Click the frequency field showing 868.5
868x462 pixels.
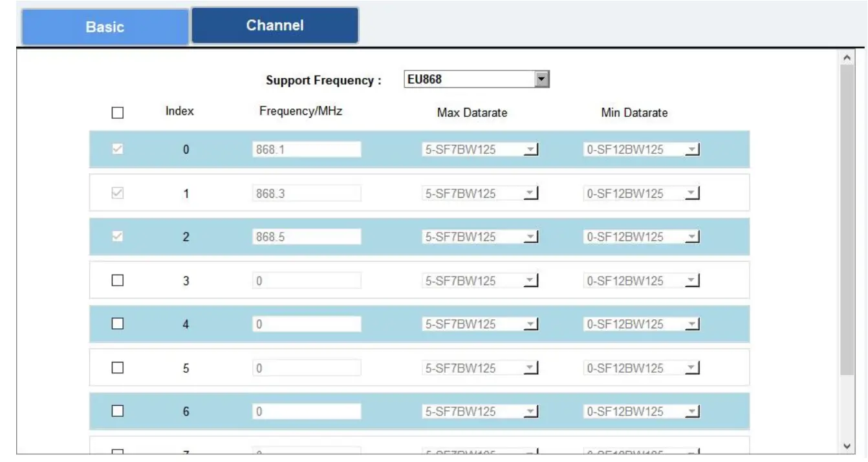click(x=307, y=237)
